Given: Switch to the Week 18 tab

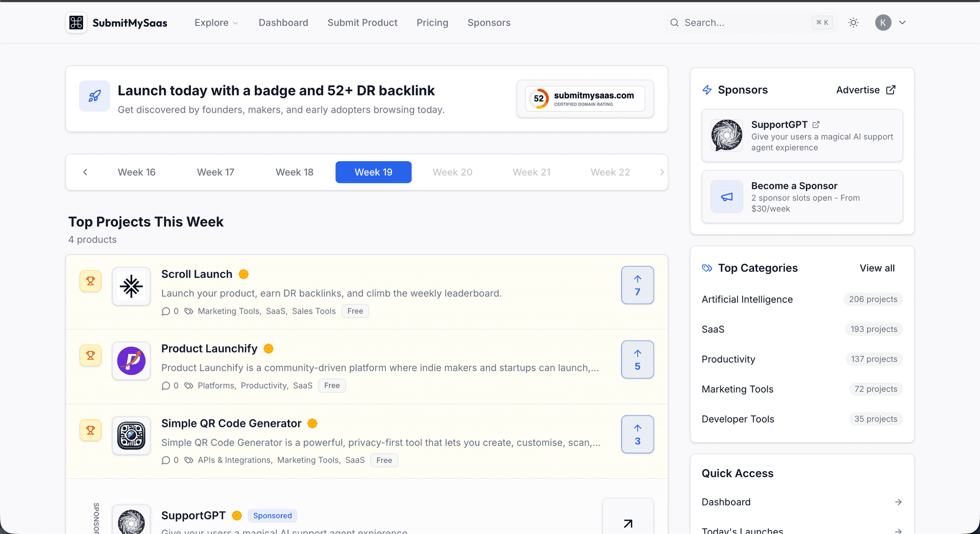Looking at the screenshot, I should pyautogui.click(x=295, y=172).
